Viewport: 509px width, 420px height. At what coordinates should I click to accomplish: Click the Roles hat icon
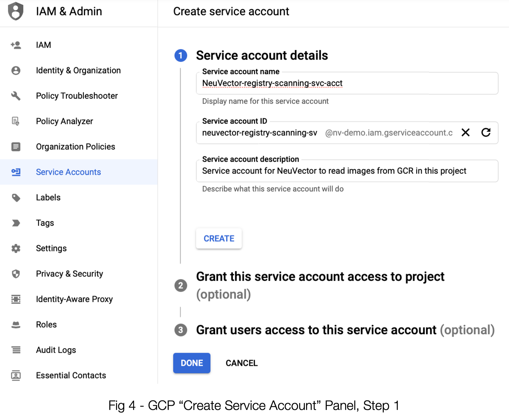[x=16, y=325]
